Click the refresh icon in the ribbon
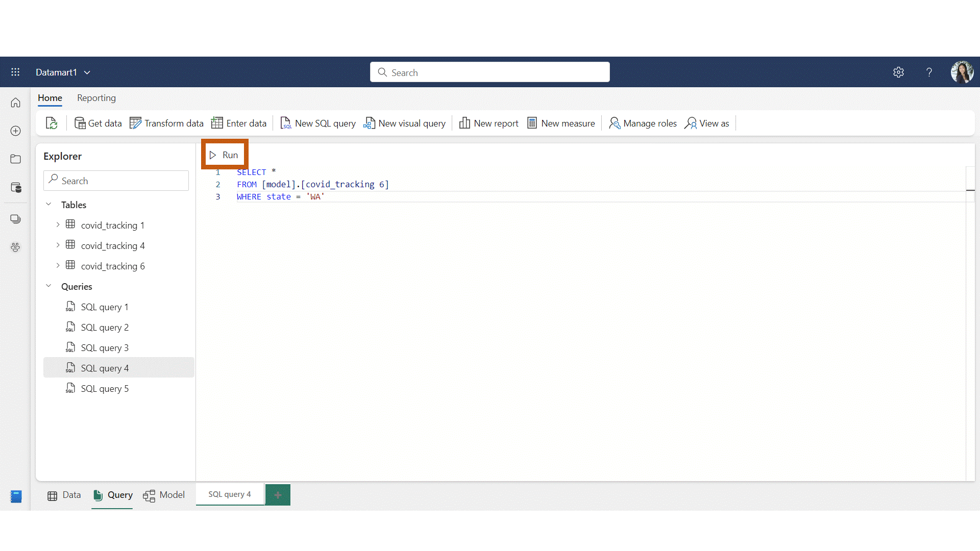 (51, 123)
